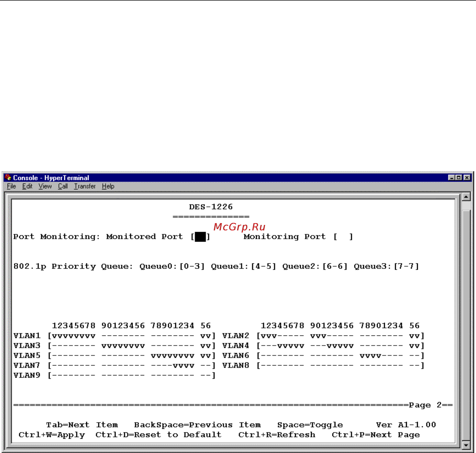Click the VLAN9 label
The width and height of the screenshot is (476, 453).
coord(27,375)
